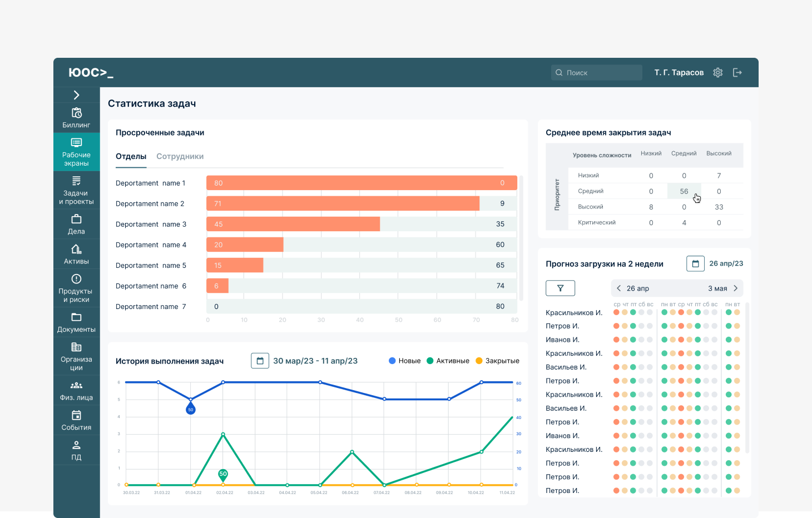This screenshot has height=518, width=812.
Task: Go to next week with right chevron
Action: (x=736, y=288)
